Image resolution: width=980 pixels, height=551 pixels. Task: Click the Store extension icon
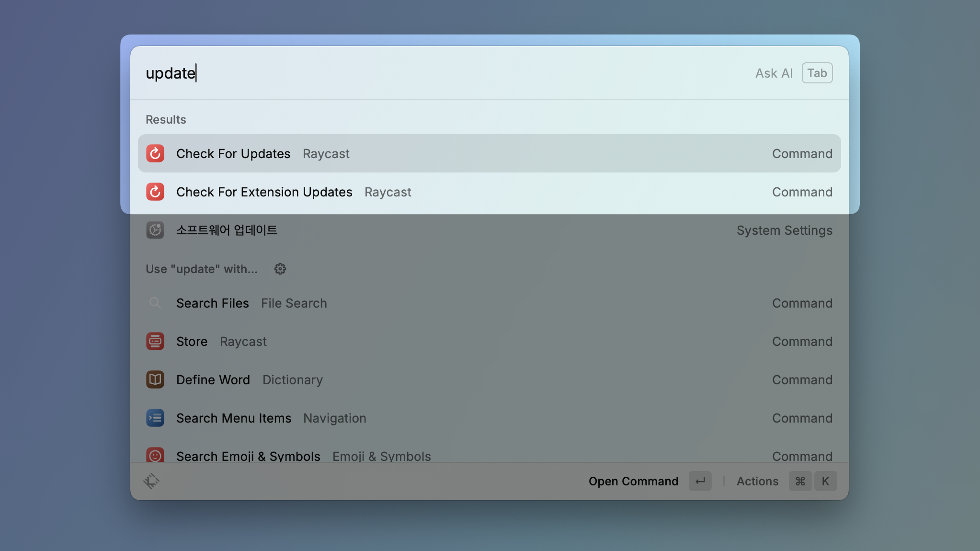point(155,341)
